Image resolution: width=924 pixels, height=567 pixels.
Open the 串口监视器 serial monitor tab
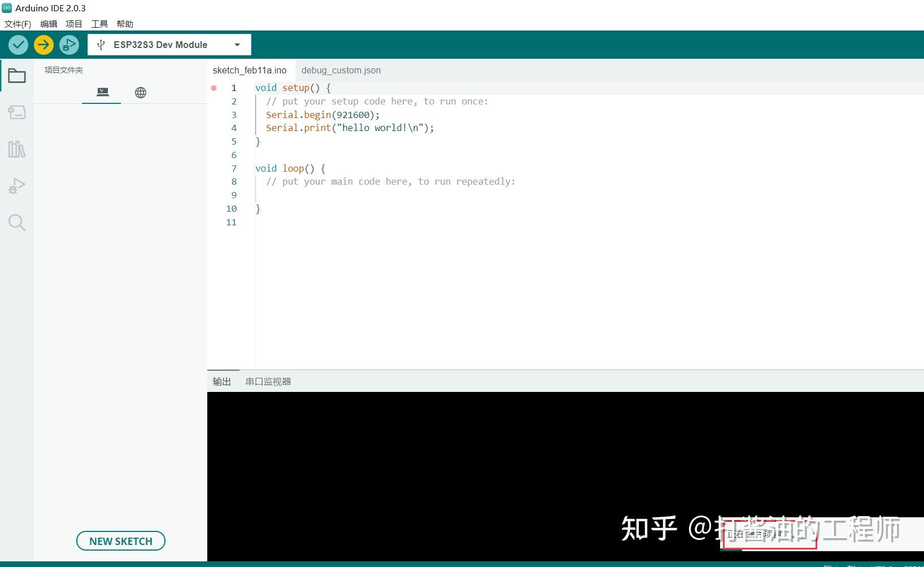[267, 381]
